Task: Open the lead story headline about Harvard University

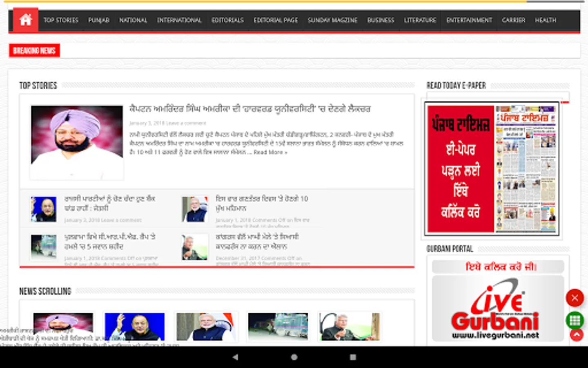Action: point(250,109)
